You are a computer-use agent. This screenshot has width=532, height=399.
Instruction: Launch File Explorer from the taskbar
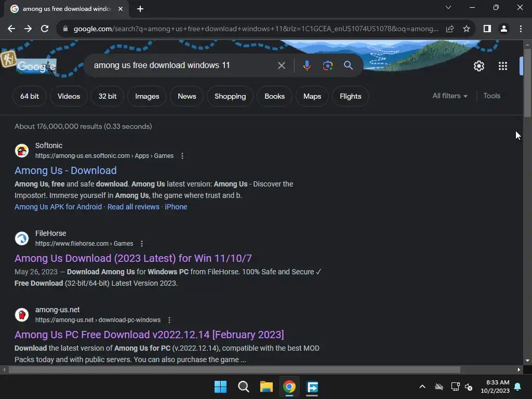[267, 387]
